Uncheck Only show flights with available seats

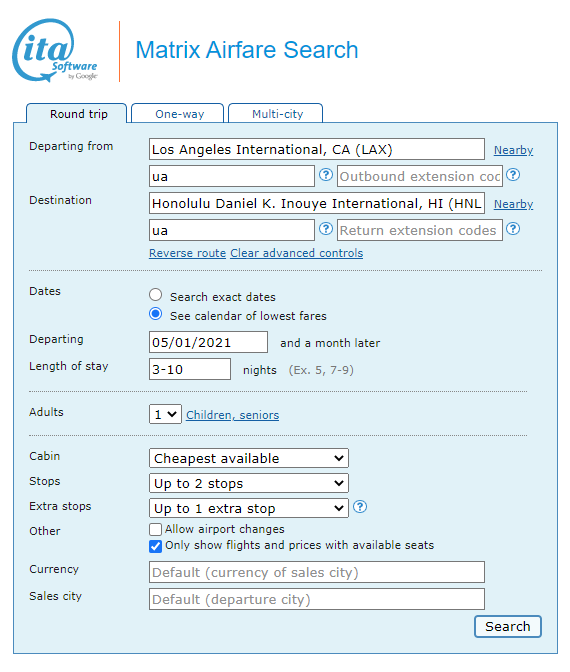pyautogui.click(x=156, y=546)
